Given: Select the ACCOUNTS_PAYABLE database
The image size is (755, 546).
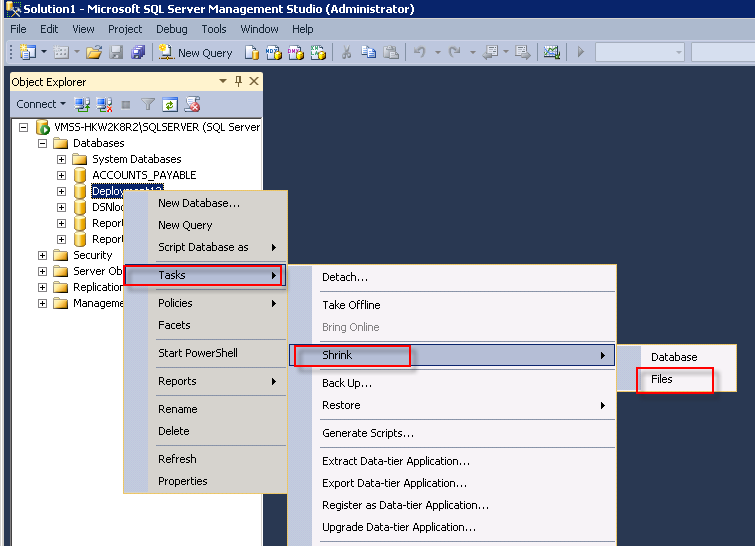Looking at the screenshot, I should pos(144,175).
